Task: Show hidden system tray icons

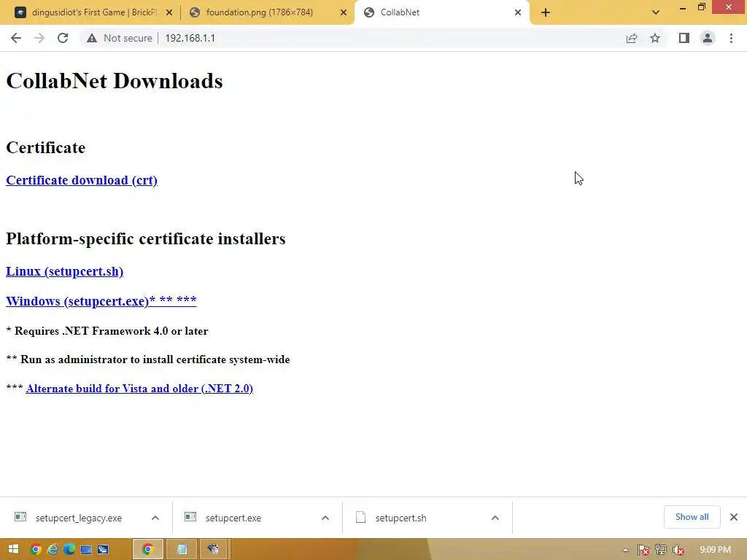Action: click(x=625, y=550)
